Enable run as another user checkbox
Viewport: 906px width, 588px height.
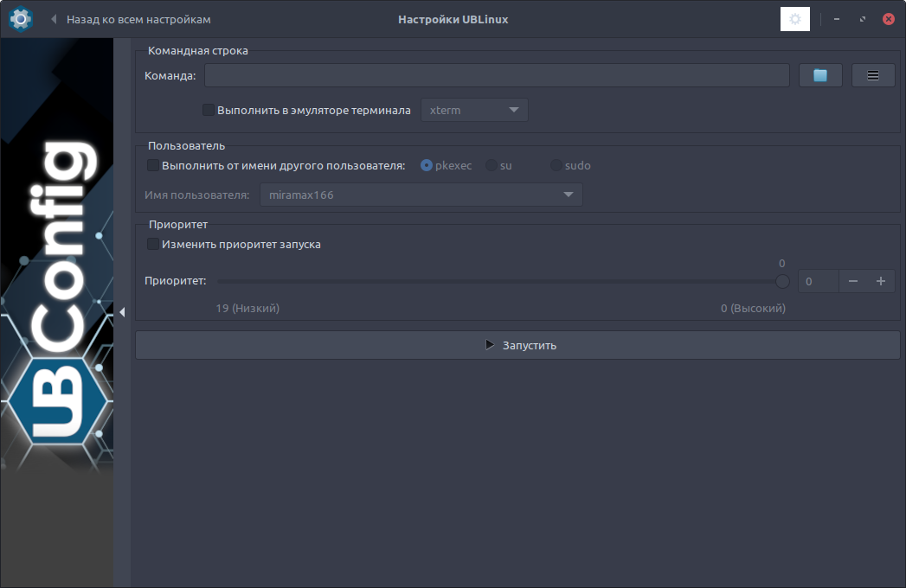point(153,165)
